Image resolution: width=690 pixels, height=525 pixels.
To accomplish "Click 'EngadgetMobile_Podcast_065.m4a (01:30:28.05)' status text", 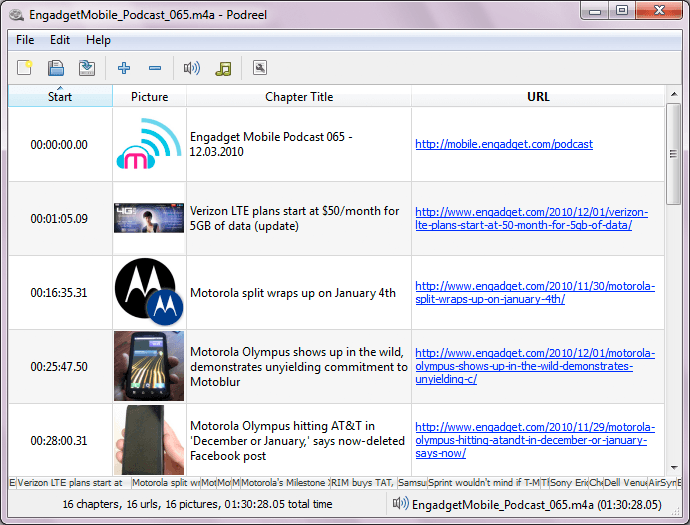I will [537, 504].
